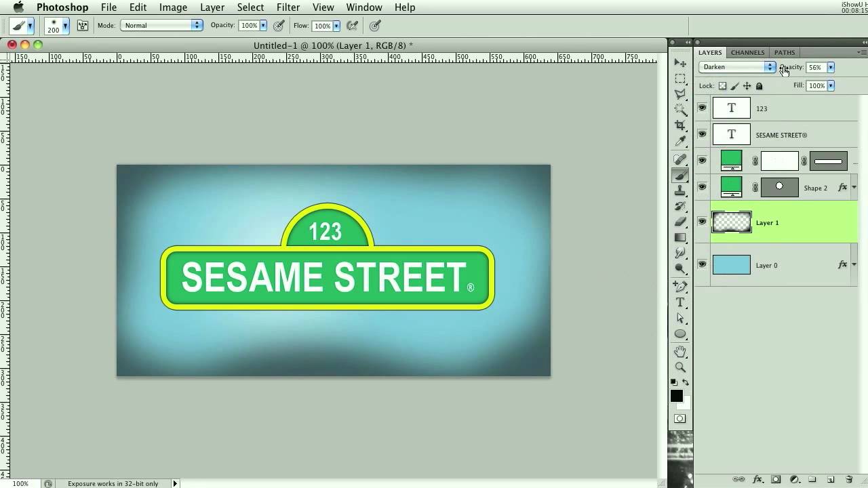Hide the SESAME STREET text layer
The height and width of the screenshot is (488, 868).
click(x=702, y=134)
